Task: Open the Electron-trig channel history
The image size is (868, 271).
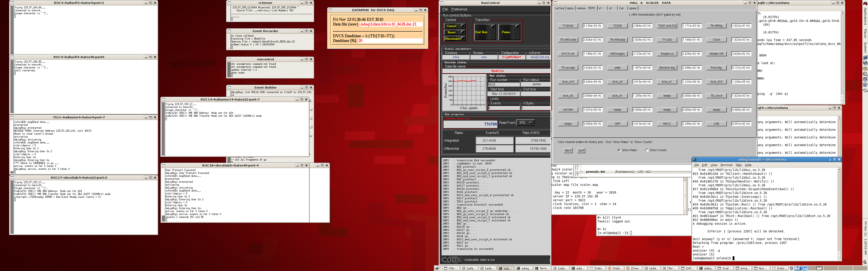Action: [667, 68]
